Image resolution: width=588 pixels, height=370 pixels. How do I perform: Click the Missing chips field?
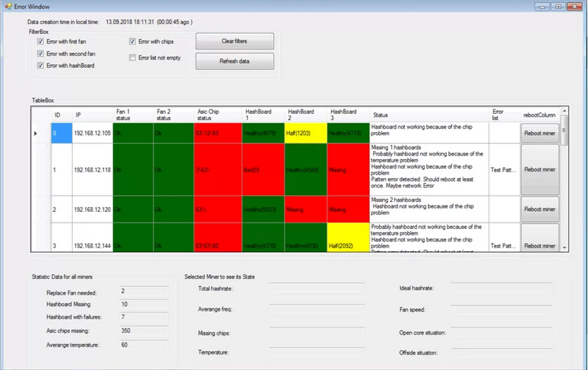(317, 333)
